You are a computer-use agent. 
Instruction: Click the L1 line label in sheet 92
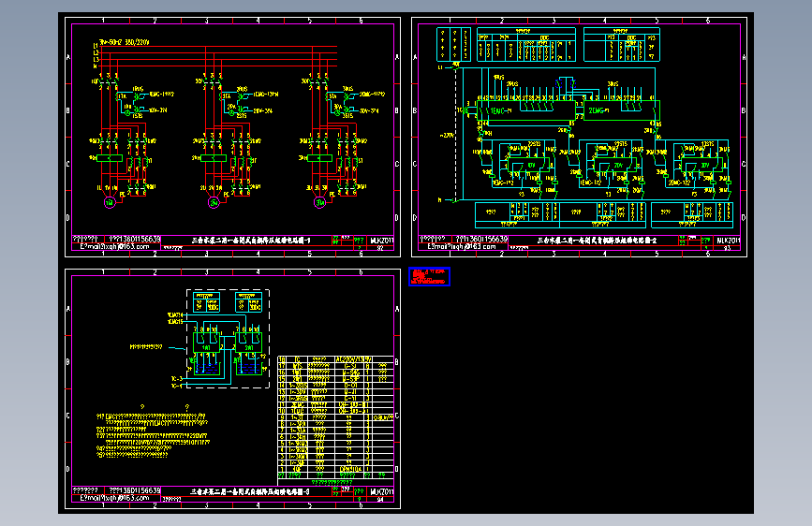tap(96, 47)
